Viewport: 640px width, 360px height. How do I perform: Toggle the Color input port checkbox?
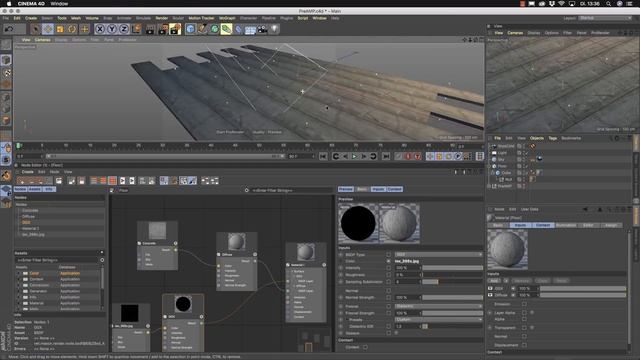pyautogui.click(x=389, y=261)
